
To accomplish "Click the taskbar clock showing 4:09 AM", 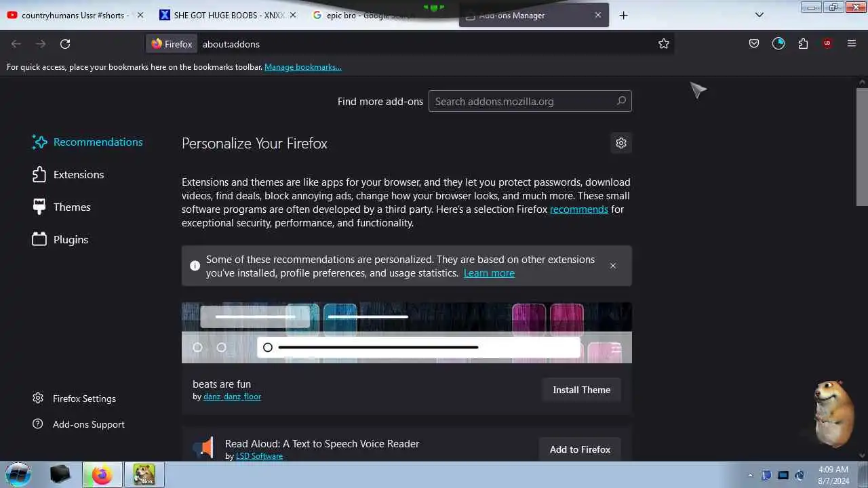I will [833, 474].
